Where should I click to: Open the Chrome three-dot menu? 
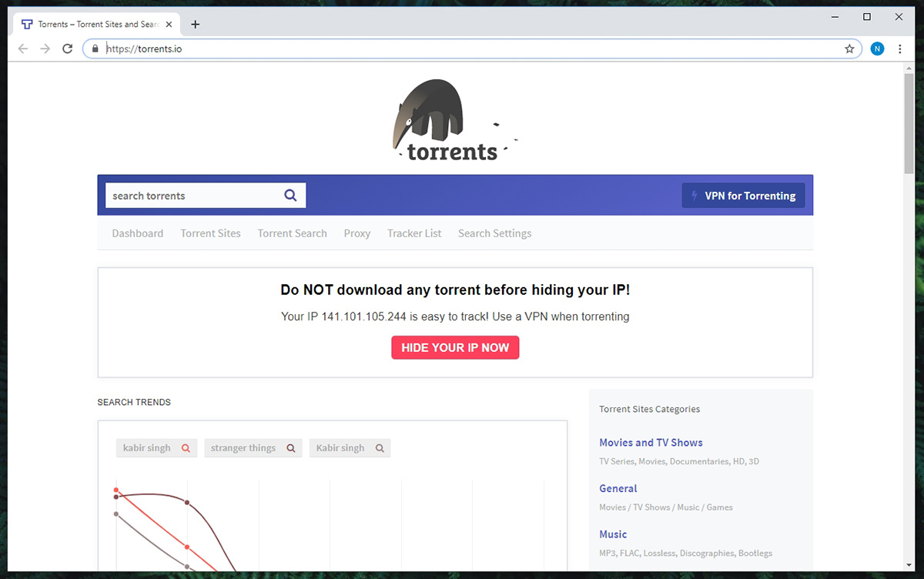coord(900,49)
